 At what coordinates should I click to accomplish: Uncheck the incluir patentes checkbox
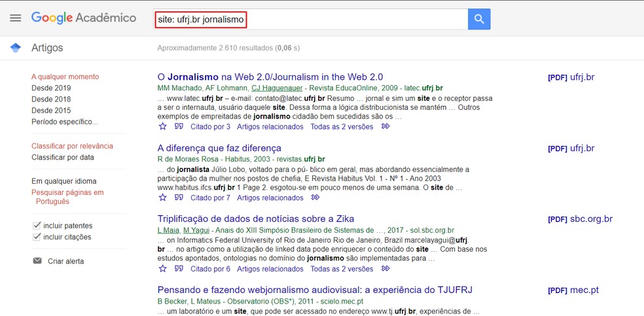37,226
